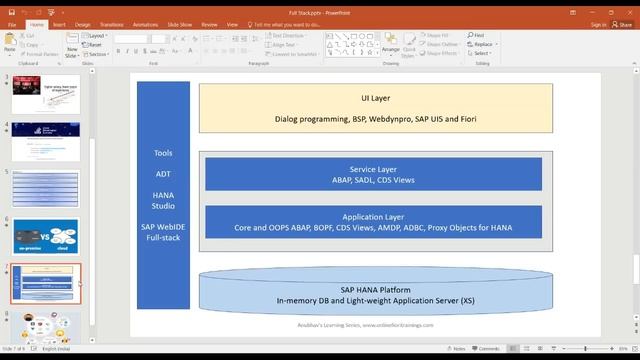640x360 pixels.
Task: Click Sign in
Action: click(598, 25)
